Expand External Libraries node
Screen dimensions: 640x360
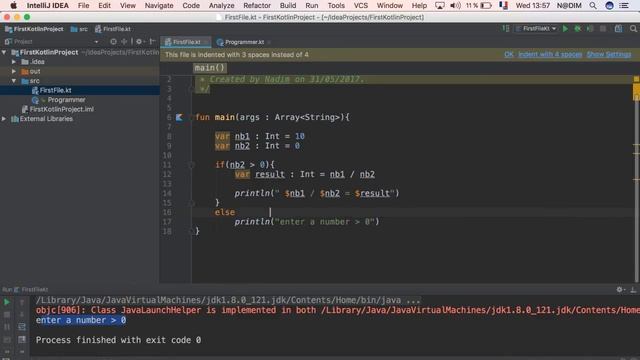pos(4,119)
